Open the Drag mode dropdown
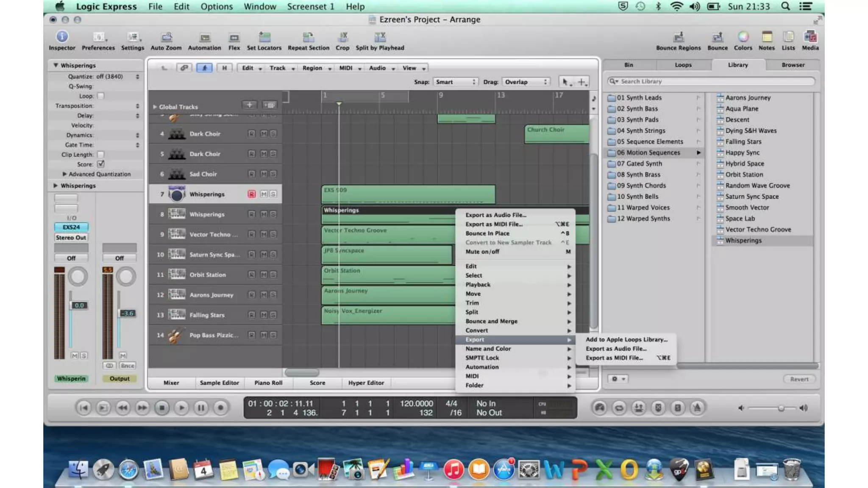The image size is (868, 488). click(526, 82)
